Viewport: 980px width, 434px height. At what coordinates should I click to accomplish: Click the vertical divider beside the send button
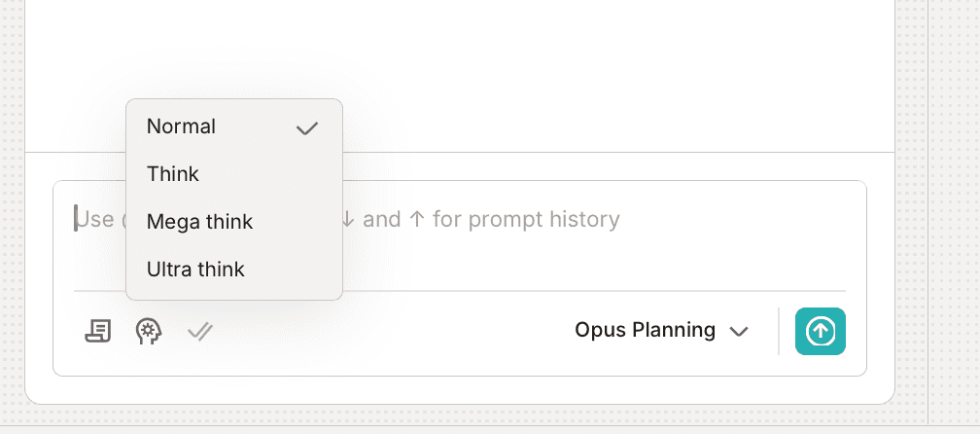click(x=779, y=331)
